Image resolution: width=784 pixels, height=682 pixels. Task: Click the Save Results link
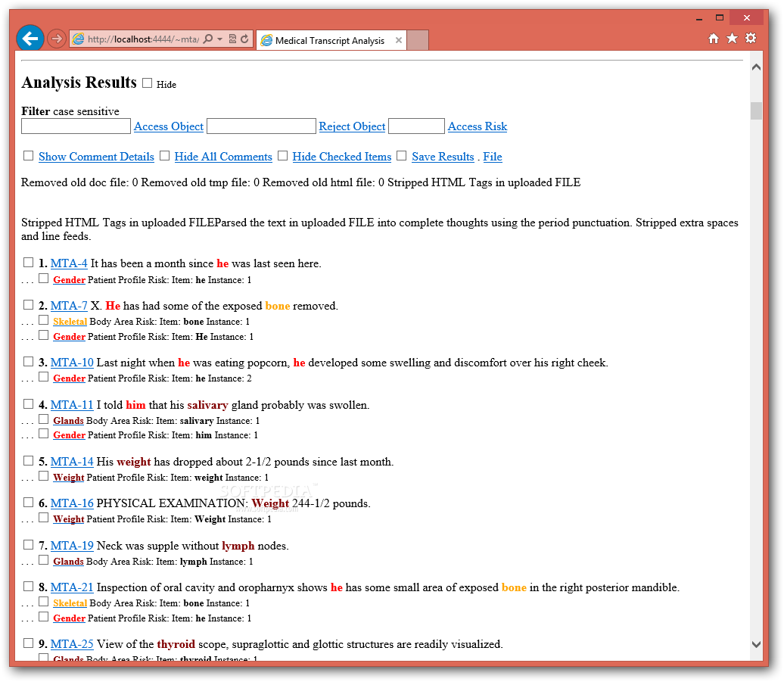443,157
